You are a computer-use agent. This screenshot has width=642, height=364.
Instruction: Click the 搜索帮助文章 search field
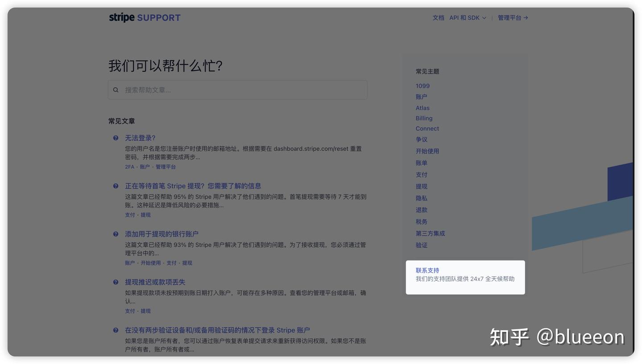coord(237,90)
